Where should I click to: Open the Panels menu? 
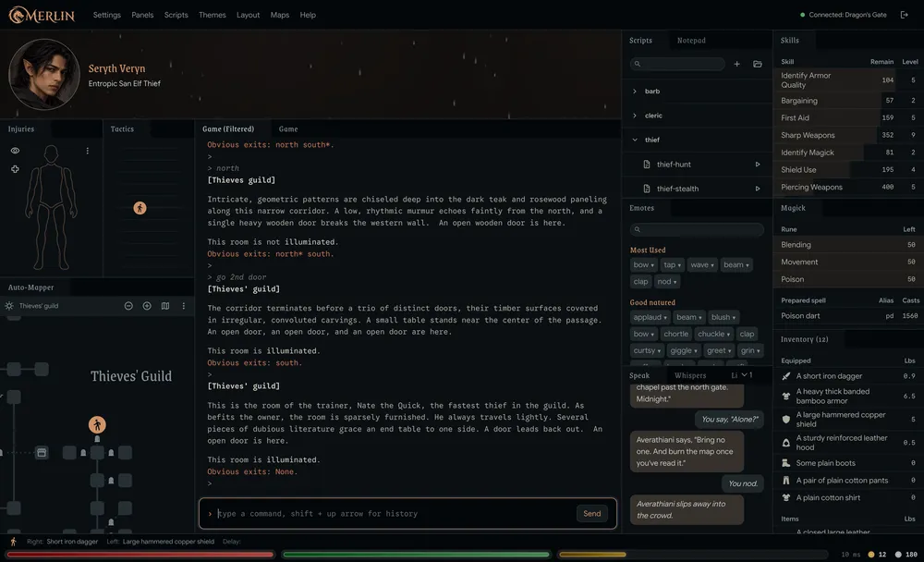point(142,16)
